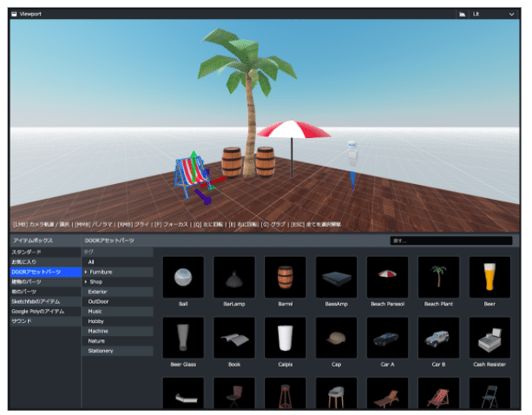Select the red striped deck chair asset
This screenshot has height=415, width=532.
[438, 393]
